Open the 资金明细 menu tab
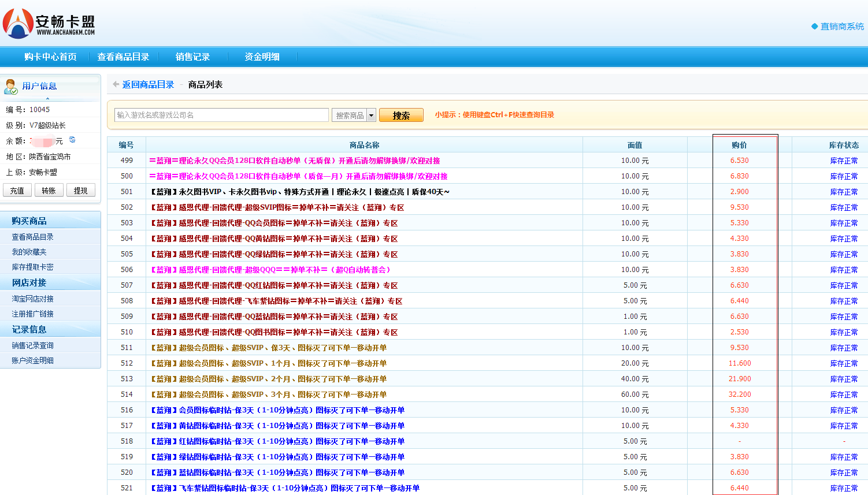 [262, 57]
